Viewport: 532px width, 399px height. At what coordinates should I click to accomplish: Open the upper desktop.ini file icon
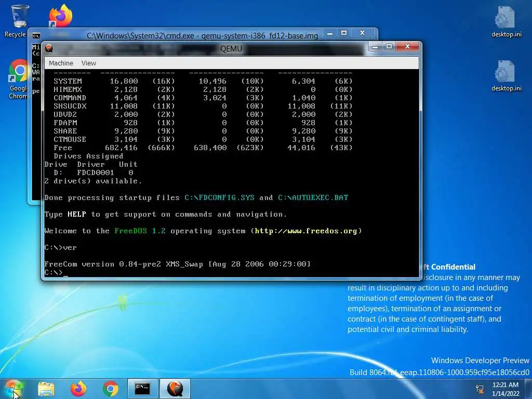click(x=506, y=21)
